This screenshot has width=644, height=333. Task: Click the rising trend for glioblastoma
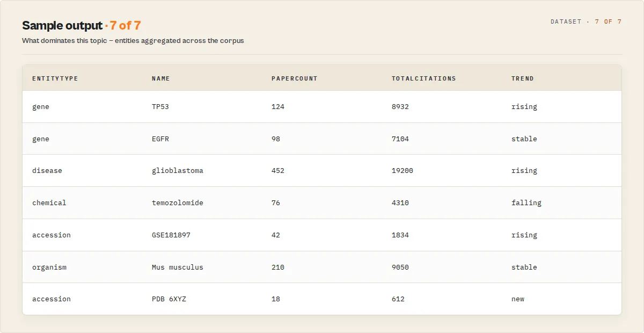(x=524, y=171)
